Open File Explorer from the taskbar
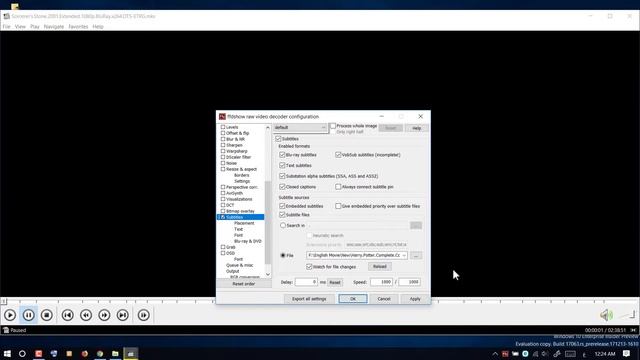Screen dimensions: 640x360 115,353
